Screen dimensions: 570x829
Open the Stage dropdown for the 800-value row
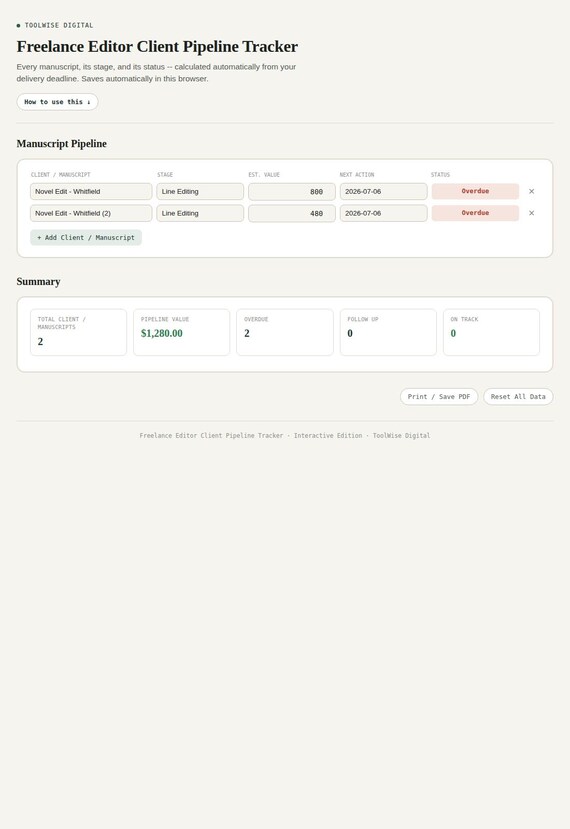click(x=200, y=191)
